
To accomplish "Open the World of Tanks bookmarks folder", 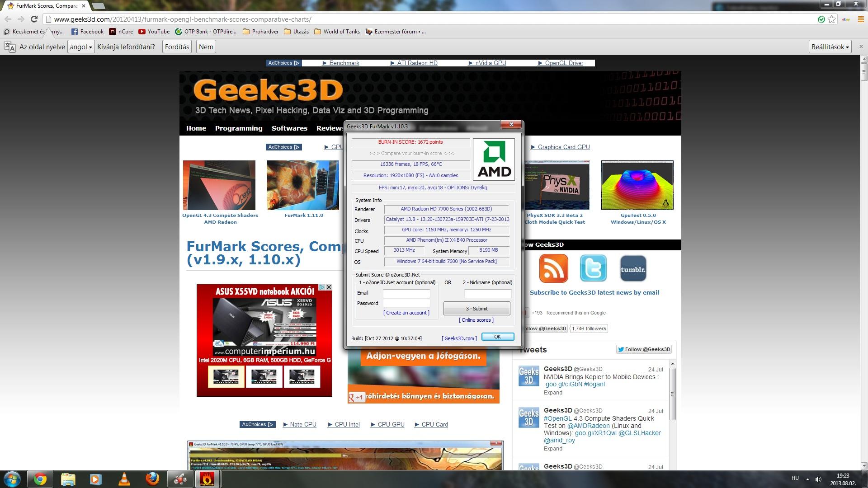I will [337, 32].
